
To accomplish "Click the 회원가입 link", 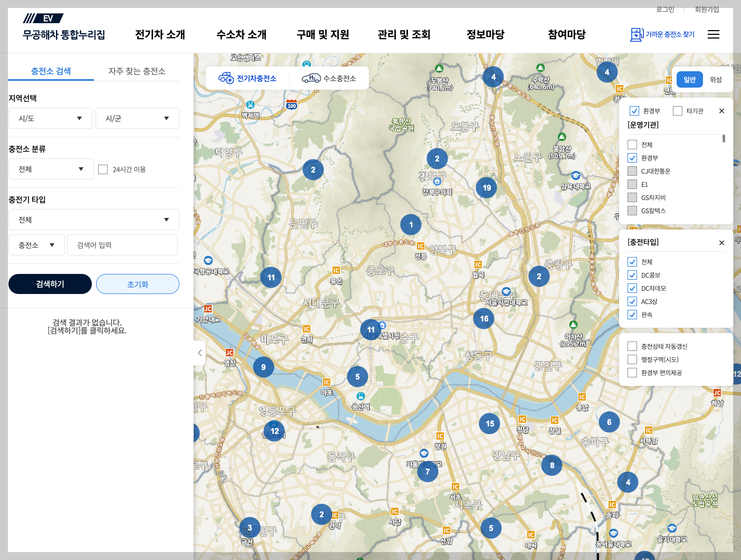I will click(707, 10).
